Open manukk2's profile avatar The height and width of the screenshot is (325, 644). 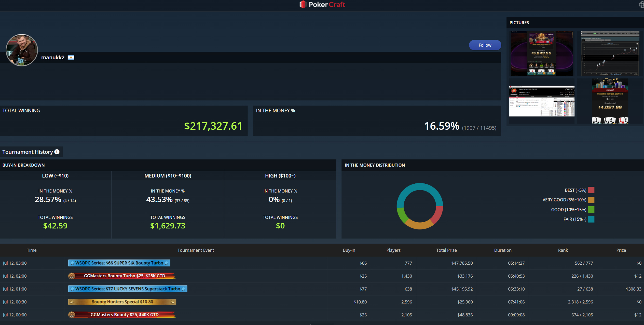coord(22,50)
